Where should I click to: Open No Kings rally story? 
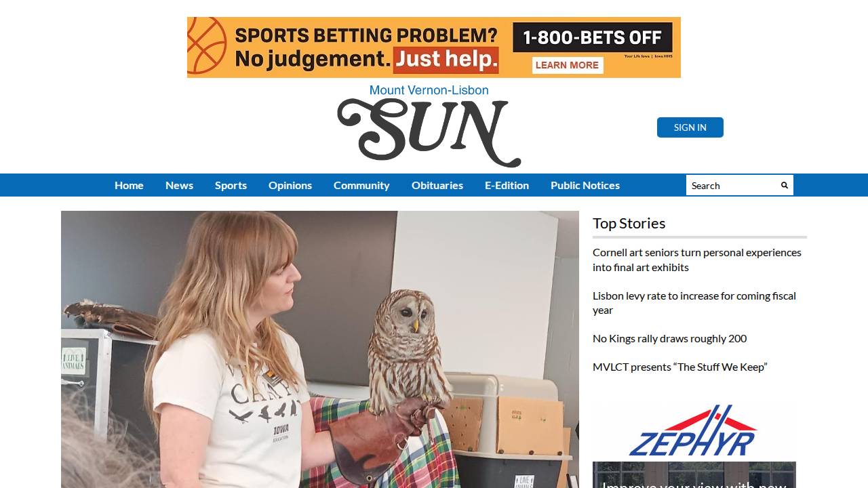[669, 338]
